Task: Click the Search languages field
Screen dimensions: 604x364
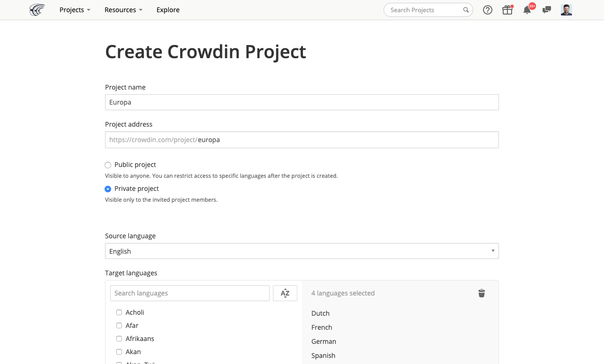Action: [x=190, y=293]
